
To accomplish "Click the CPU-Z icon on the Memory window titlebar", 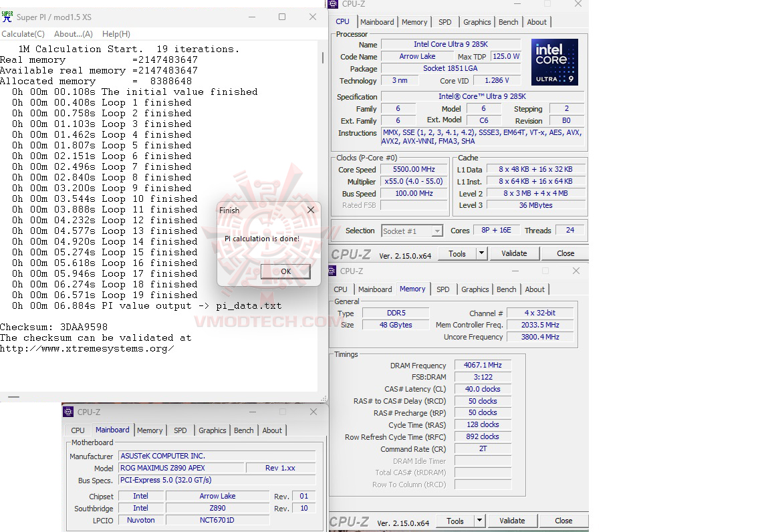I will click(332, 271).
